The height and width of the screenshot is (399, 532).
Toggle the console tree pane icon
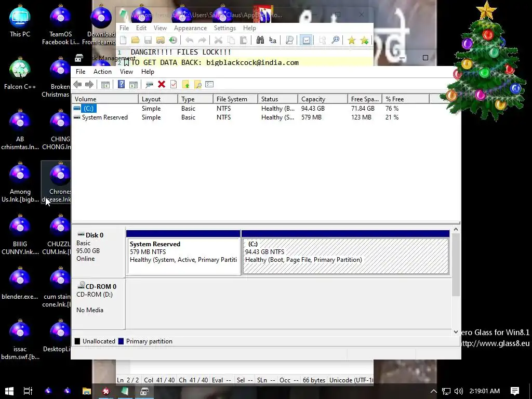click(x=105, y=85)
